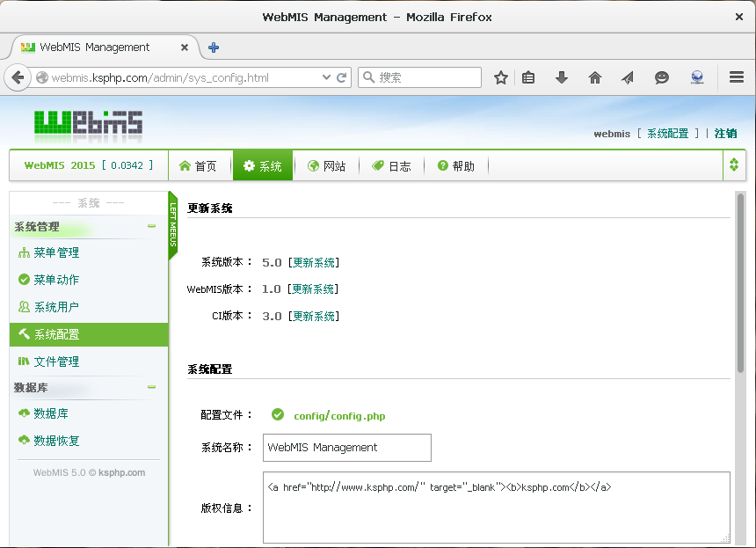Screen dimensions: 756x548
Task: Open the URL history dropdown arrow
Action: (x=326, y=77)
